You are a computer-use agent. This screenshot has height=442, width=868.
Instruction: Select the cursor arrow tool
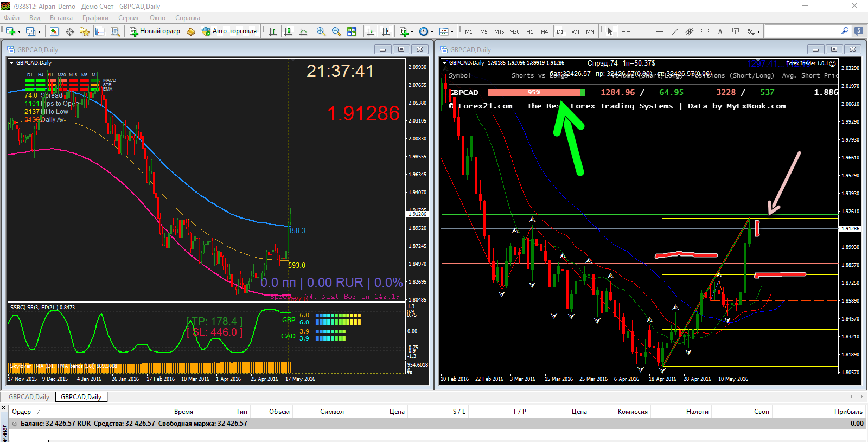click(x=610, y=31)
